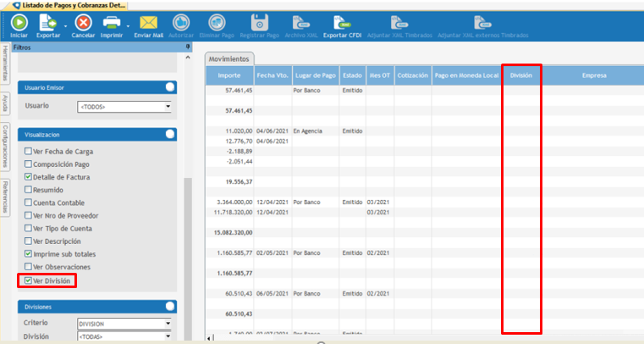The width and height of the screenshot is (644, 344).
Task: Click the Eliminar Pago icon
Action: 217,23
